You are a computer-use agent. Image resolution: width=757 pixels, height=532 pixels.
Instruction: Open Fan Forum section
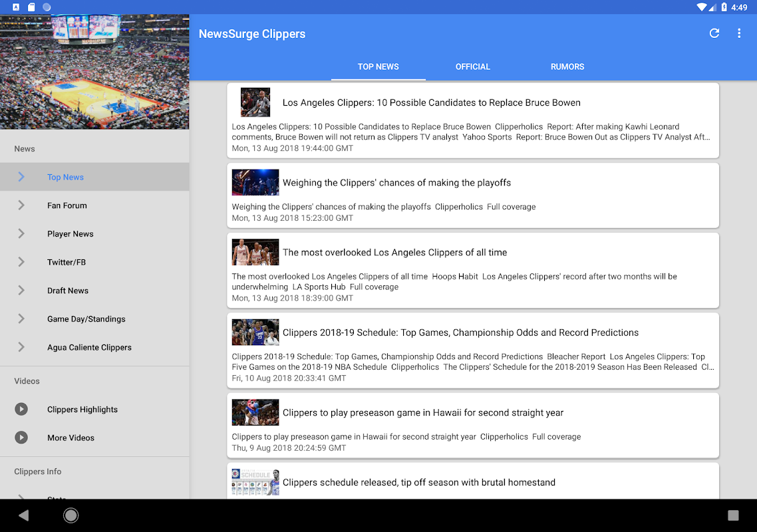(94, 205)
